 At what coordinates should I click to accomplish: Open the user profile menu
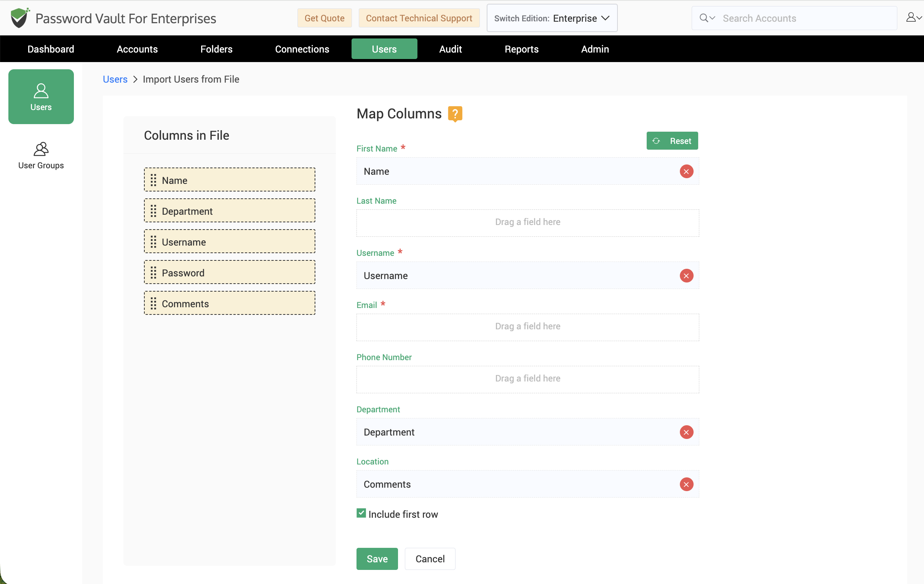pos(914,18)
